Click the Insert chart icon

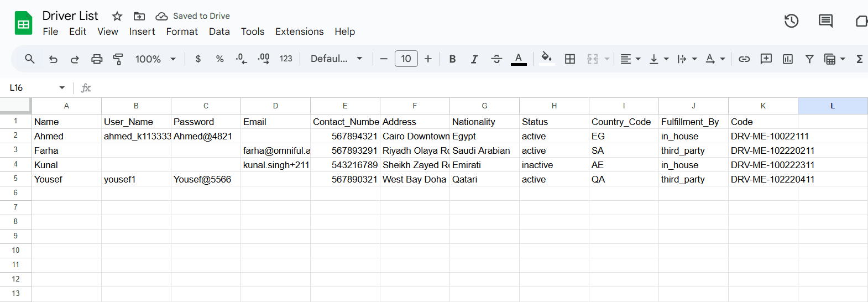point(788,59)
